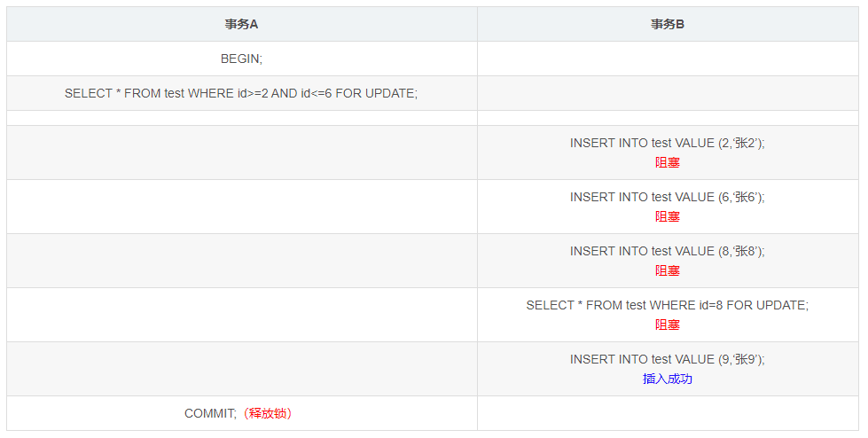Click INSERT INTO test VALUE (2,'张2') text
Image resolution: width=868 pixels, height=438 pixels.
(x=668, y=143)
